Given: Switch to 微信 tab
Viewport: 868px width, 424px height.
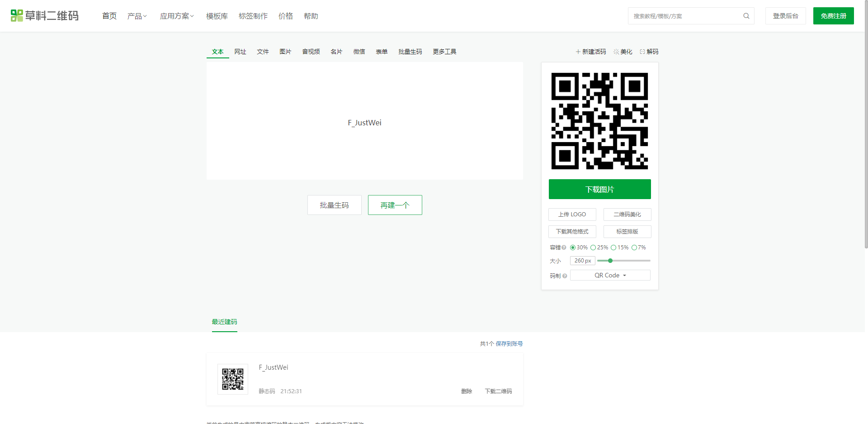Looking at the screenshot, I should tap(359, 52).
